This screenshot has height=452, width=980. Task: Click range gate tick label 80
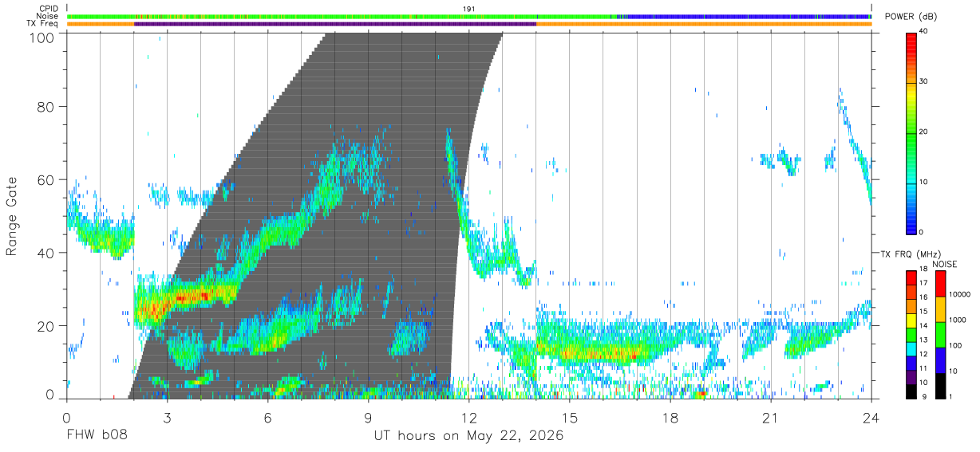pos(45,106)
